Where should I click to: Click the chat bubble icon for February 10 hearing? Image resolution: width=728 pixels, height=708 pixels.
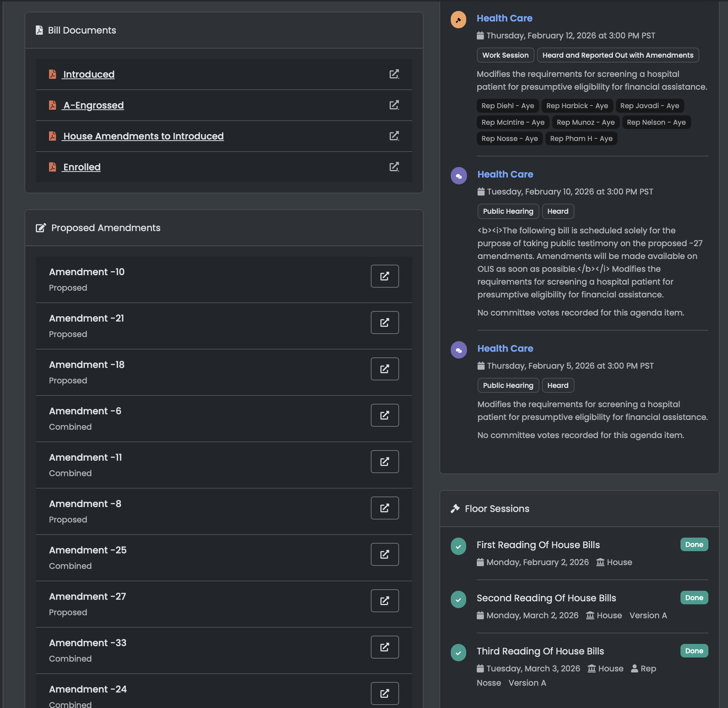[458, 176]
